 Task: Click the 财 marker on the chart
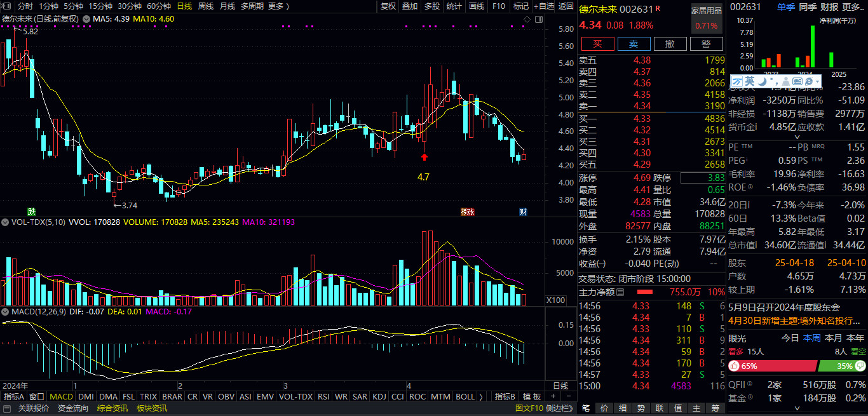coord(523,211)
